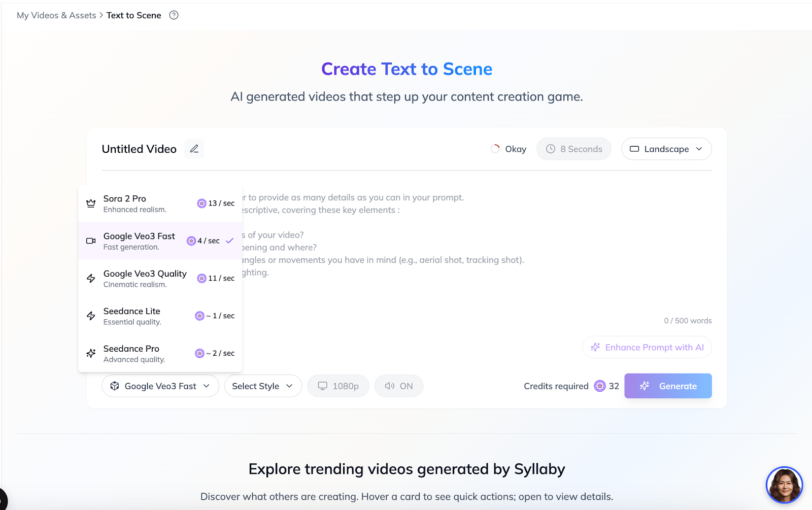Viewport: 812px width, 510px height.
Task: Click the Google Veo3 Quality lightning icon
Action: (x=91, y=279)
